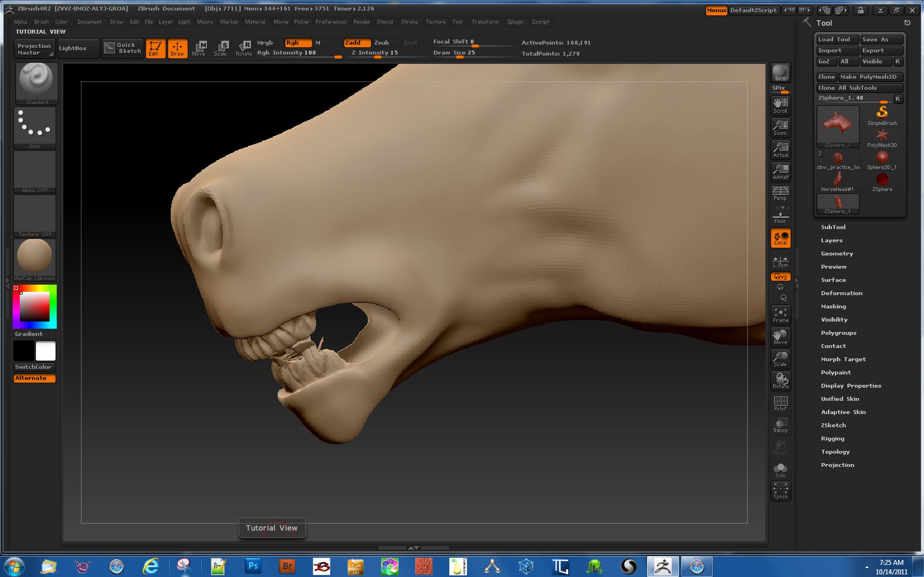Toggle Persp perspective mode

pos(780,193)
